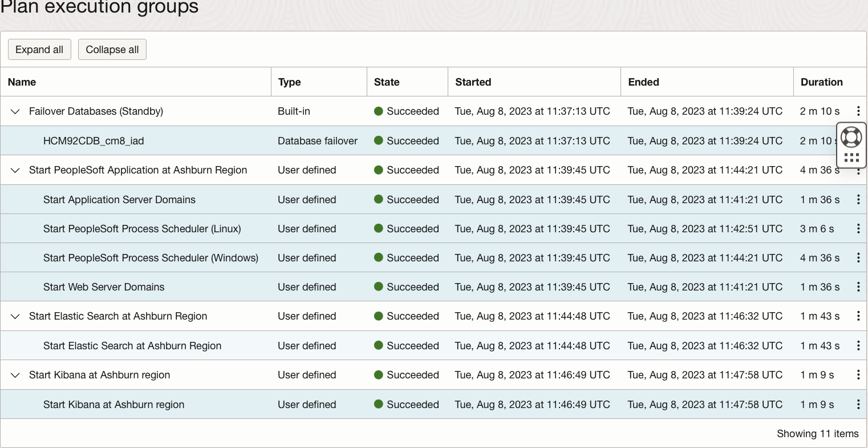Viewport: 868px width, 448px height.
Task: Open actions menu for Start Application Server Domains
Action: click(858, 199)
